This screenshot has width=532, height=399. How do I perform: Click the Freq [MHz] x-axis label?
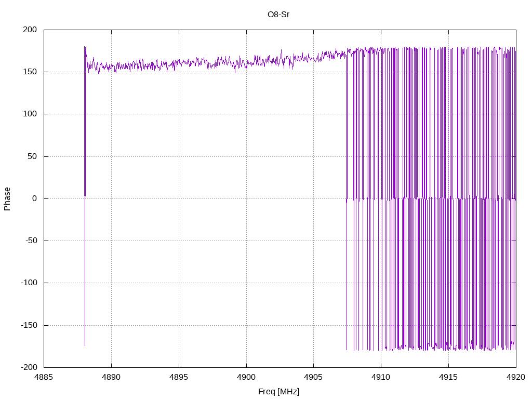coord(278,392)
